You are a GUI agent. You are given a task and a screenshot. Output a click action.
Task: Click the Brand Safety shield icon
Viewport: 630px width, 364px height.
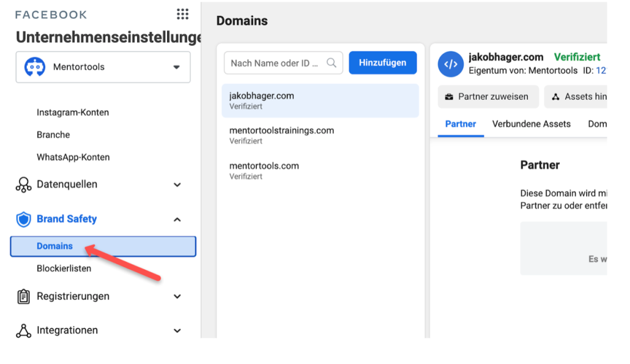[23, 220]
